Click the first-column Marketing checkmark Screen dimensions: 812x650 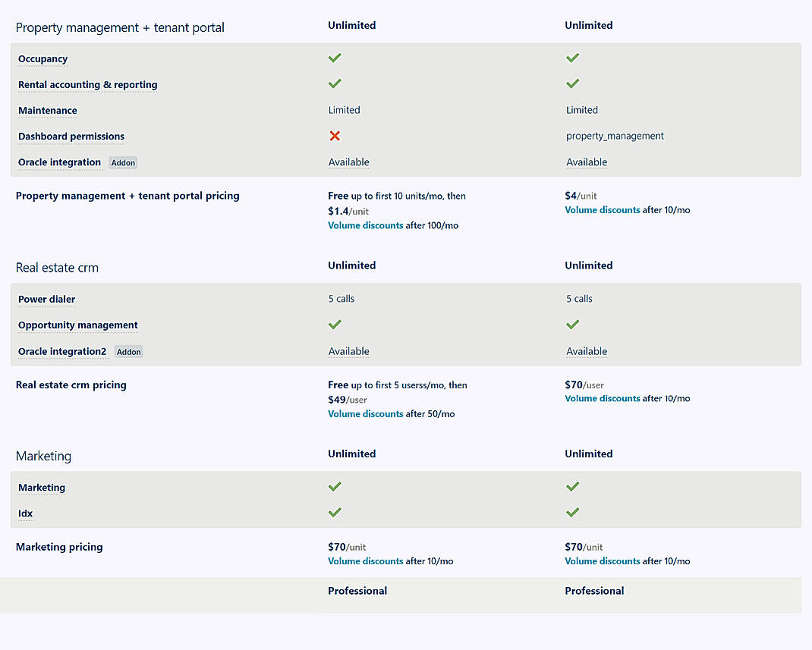pyautogui.click(x=335, y=486)
